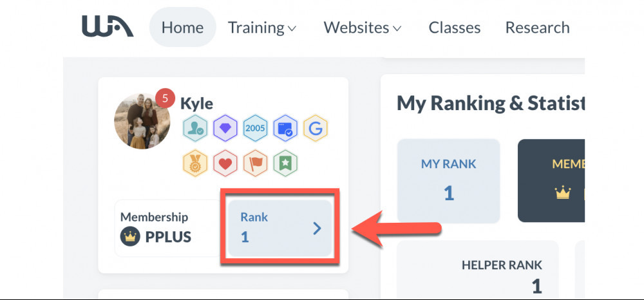644x300 pixels.
Task: Click the PPLUS crown icon
Action: point(130,237)
